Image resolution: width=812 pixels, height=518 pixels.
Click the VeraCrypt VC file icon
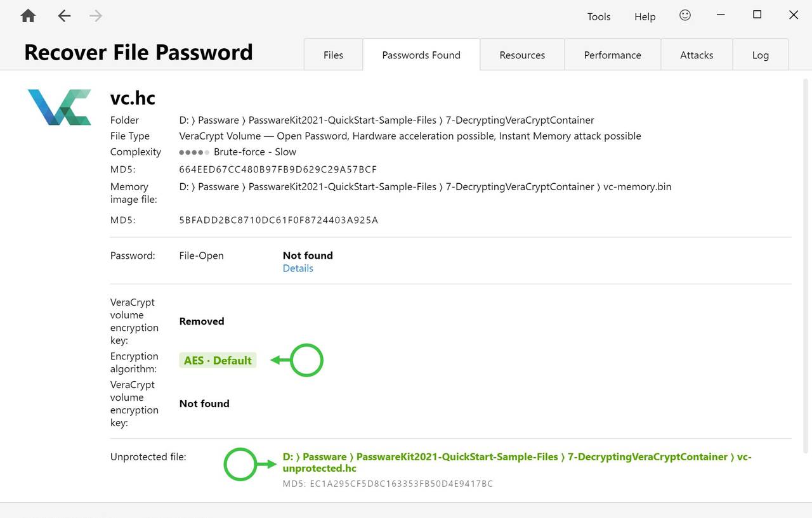pyautogui.click(x=59, y=107)
